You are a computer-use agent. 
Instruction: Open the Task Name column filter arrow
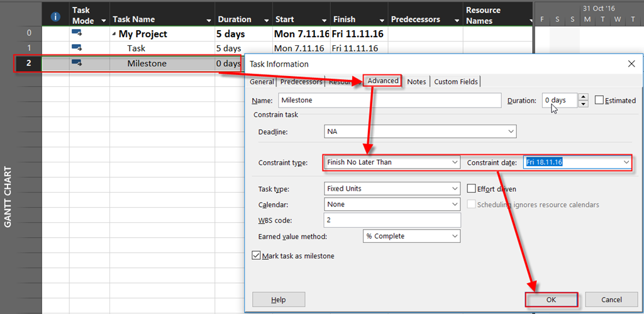pos(209,20)
